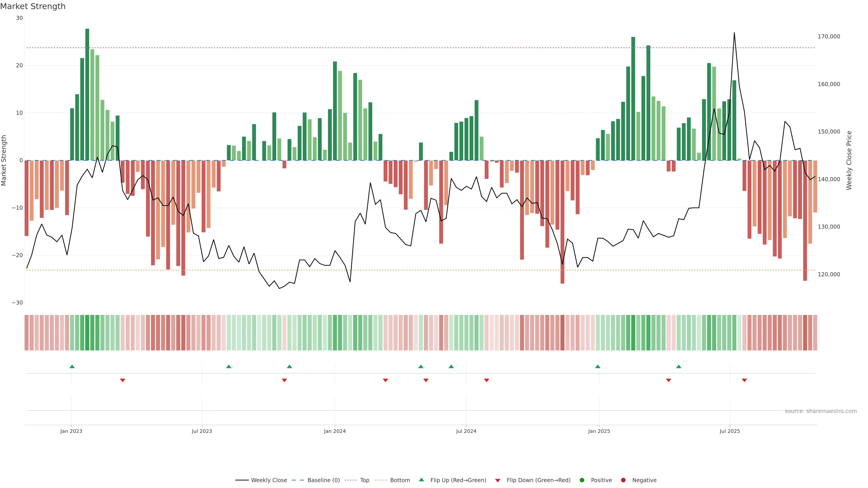Click the Jul 2025 x-axis label

729,431
